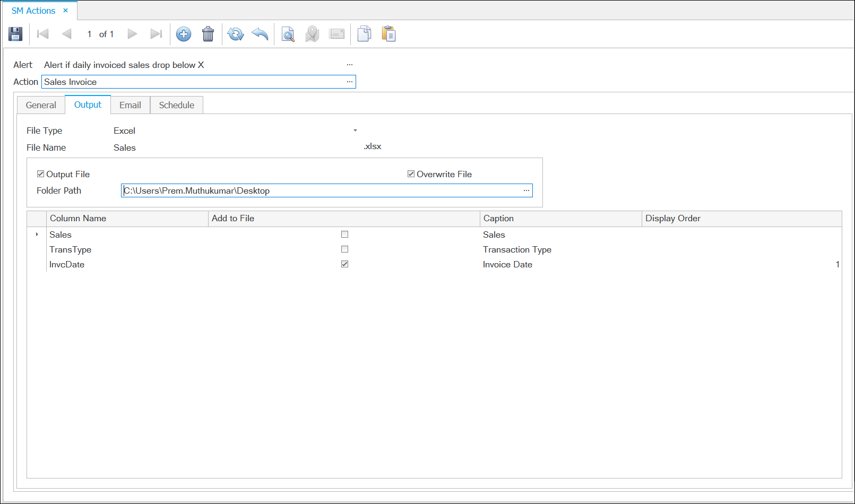Uncheck the Output File checkbox

tap(41, 174)
